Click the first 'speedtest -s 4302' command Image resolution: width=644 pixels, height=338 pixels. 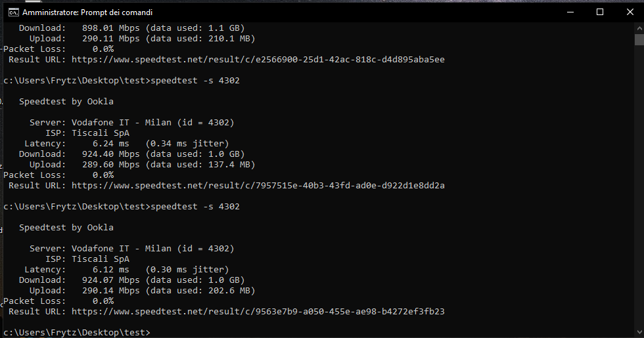click(x=195, y=80)
